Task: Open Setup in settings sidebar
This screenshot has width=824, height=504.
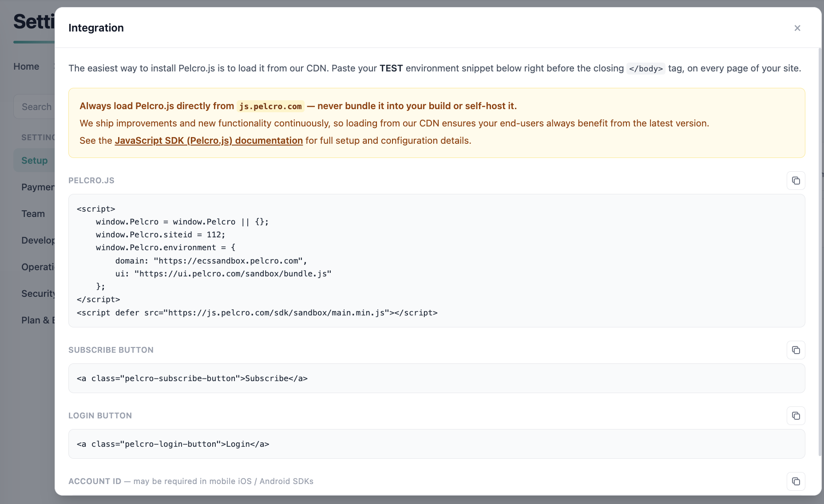Action: point(34,161)
